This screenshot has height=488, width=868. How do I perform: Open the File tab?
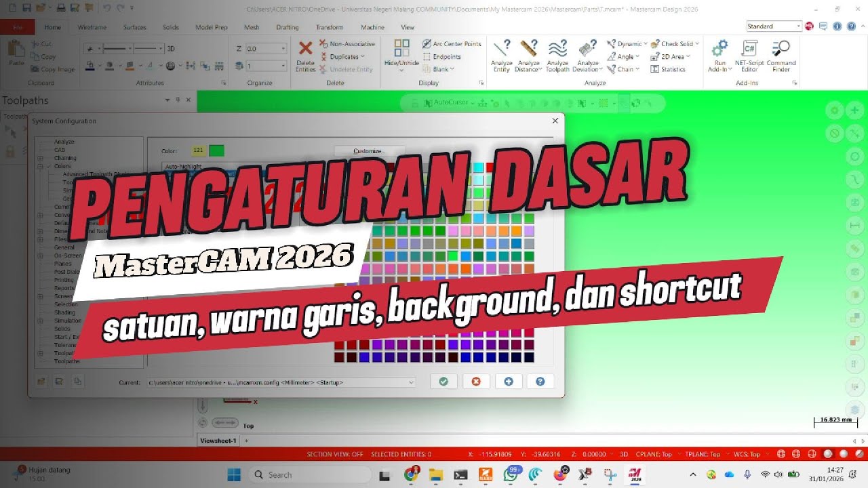17,27
